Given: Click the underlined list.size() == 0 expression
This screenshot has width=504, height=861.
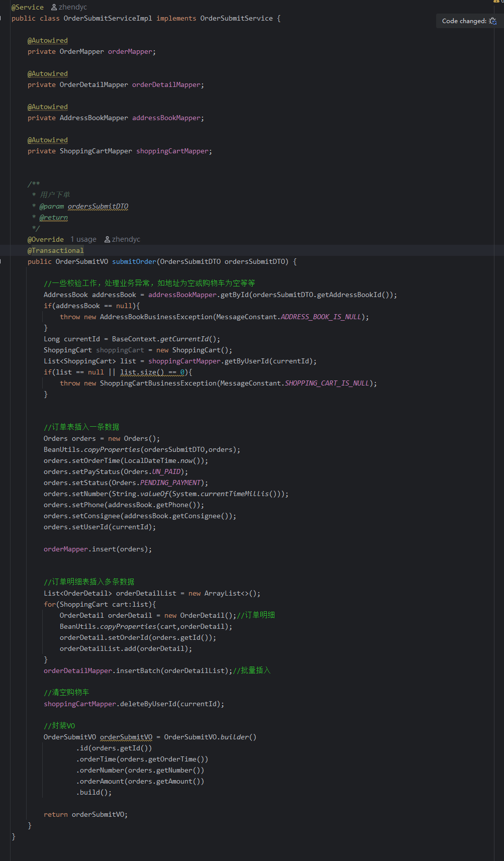Looking at the screenshot, I should 153,372.
